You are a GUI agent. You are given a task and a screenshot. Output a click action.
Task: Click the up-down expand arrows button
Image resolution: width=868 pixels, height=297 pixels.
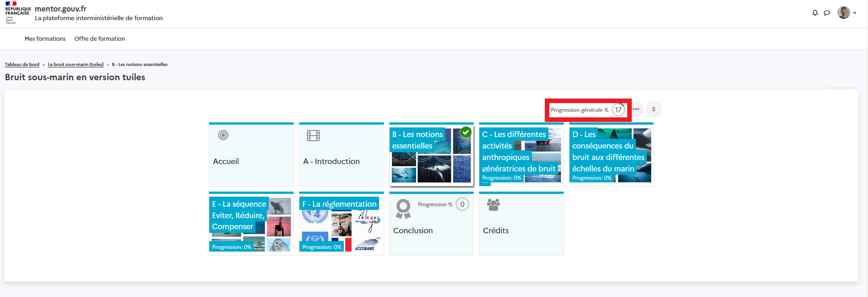[x=654, y=109]
